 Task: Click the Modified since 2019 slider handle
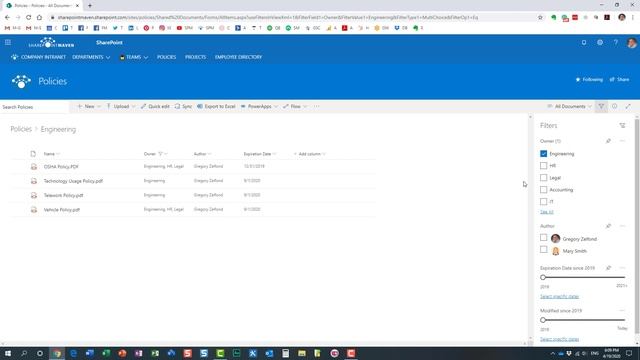(x=543, y=320)
